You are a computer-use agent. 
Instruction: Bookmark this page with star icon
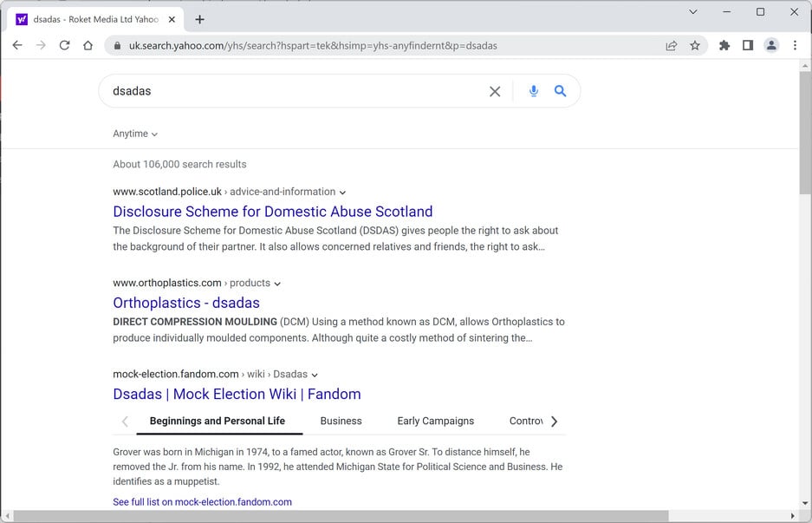point(695,46)
